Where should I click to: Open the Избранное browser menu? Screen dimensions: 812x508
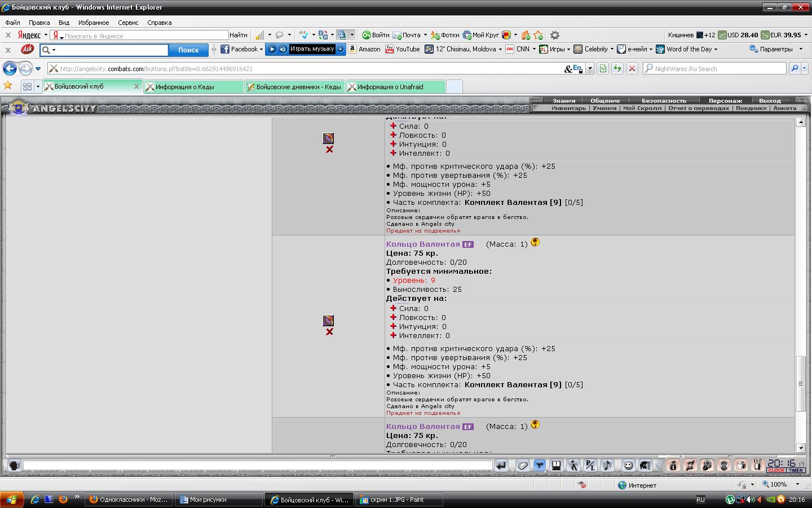(x=94, y=23)
